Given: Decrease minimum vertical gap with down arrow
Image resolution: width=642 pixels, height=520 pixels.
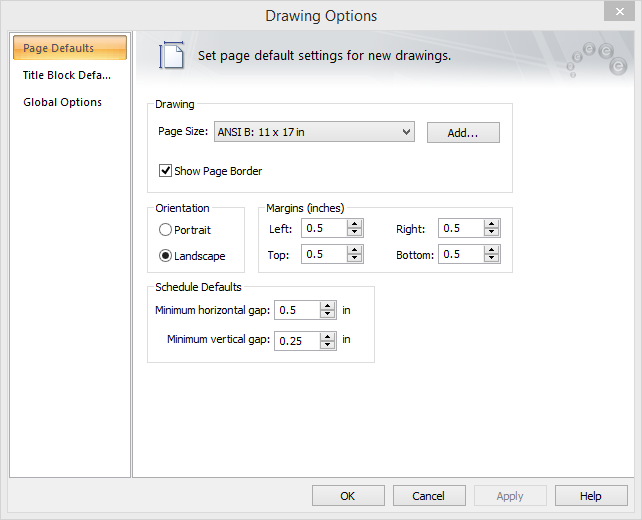Looking at the screenshot, I should 327,345.
